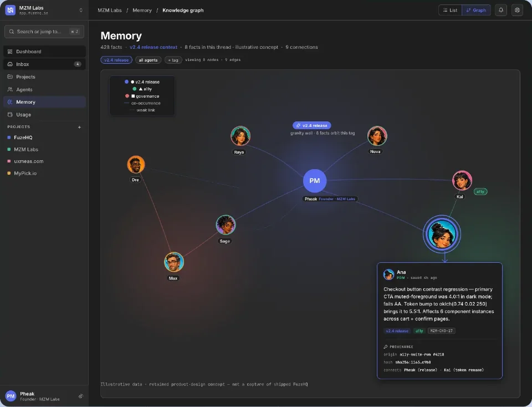The image size is (532, 407).
Task: Open Dashboard in the sidebar
Action: tap(44, 52)
